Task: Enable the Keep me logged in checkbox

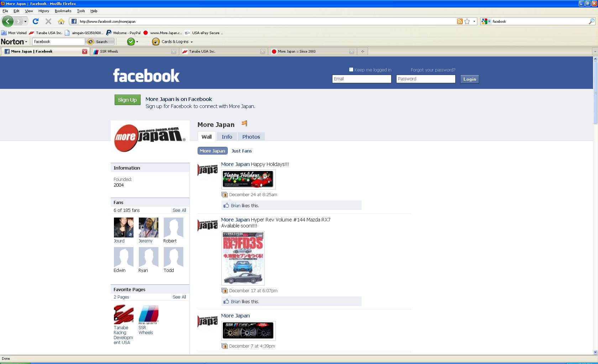Action: [351, 70]
